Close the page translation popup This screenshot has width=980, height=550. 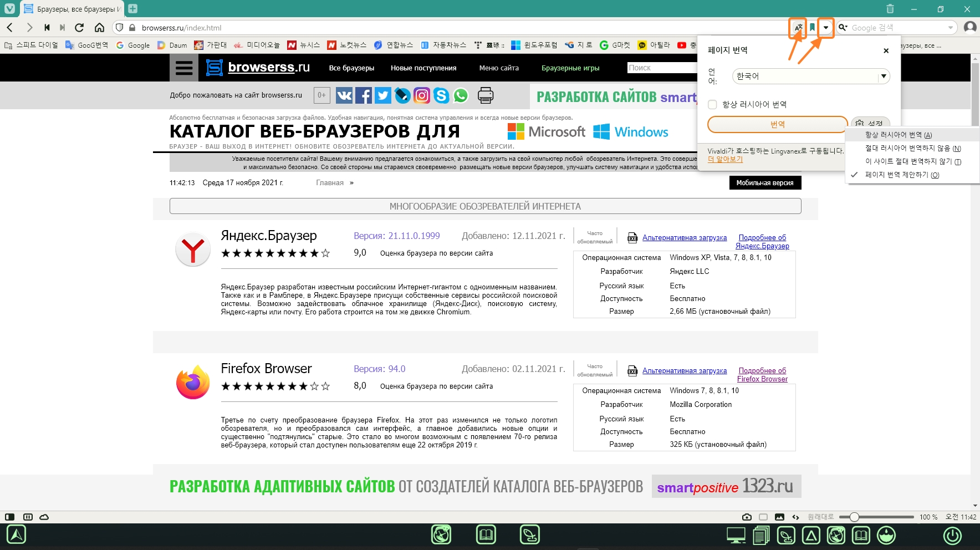[x=886, y=50]
